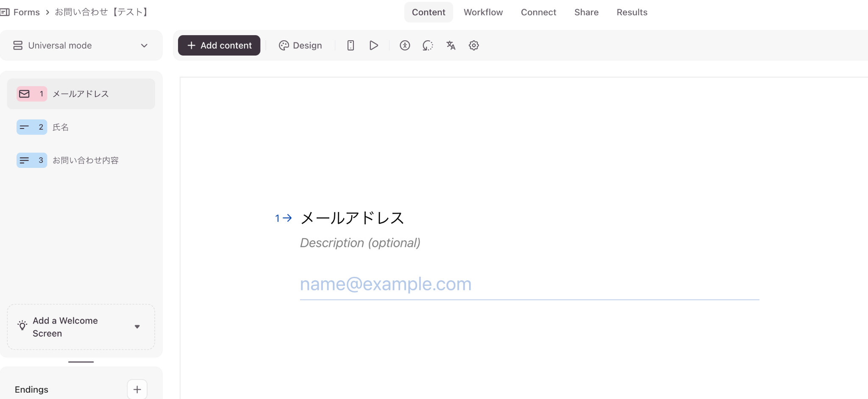Click the email icon of question 1

25,94
